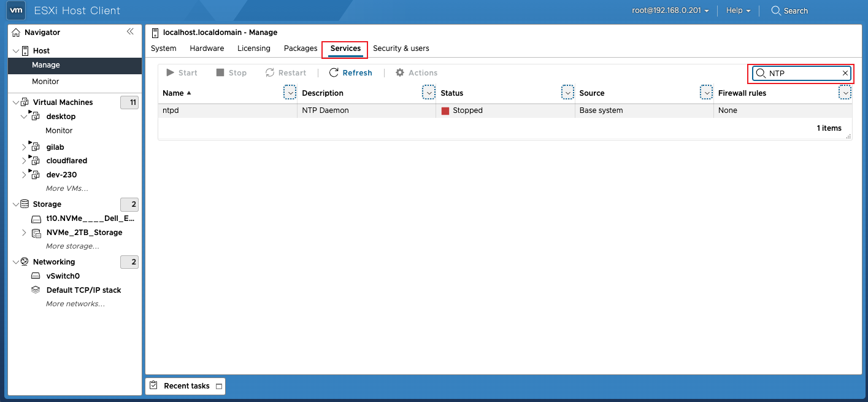The image size is (868, 402).
Task: Open the Help dropdown menu
Action: click(x=739, y=10)
